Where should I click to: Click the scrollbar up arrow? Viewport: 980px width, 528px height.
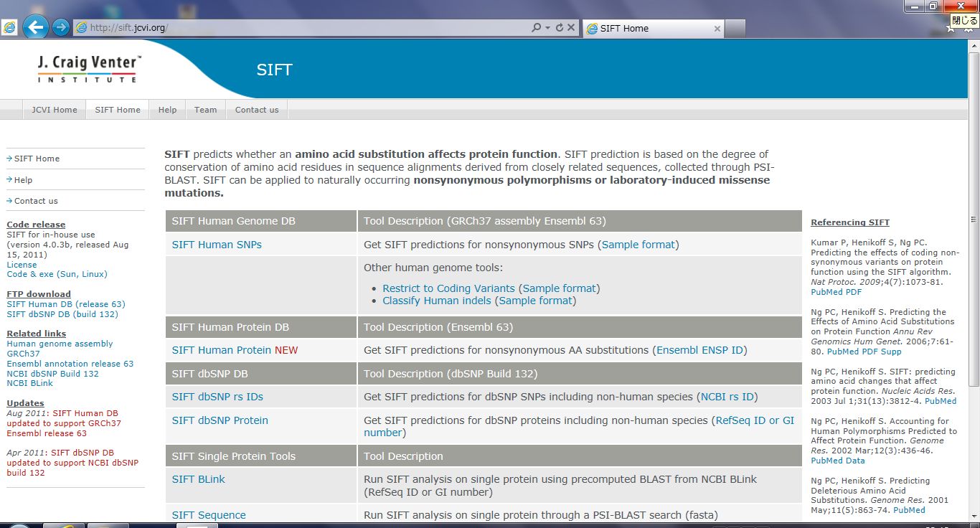click(x=974, y=46)
